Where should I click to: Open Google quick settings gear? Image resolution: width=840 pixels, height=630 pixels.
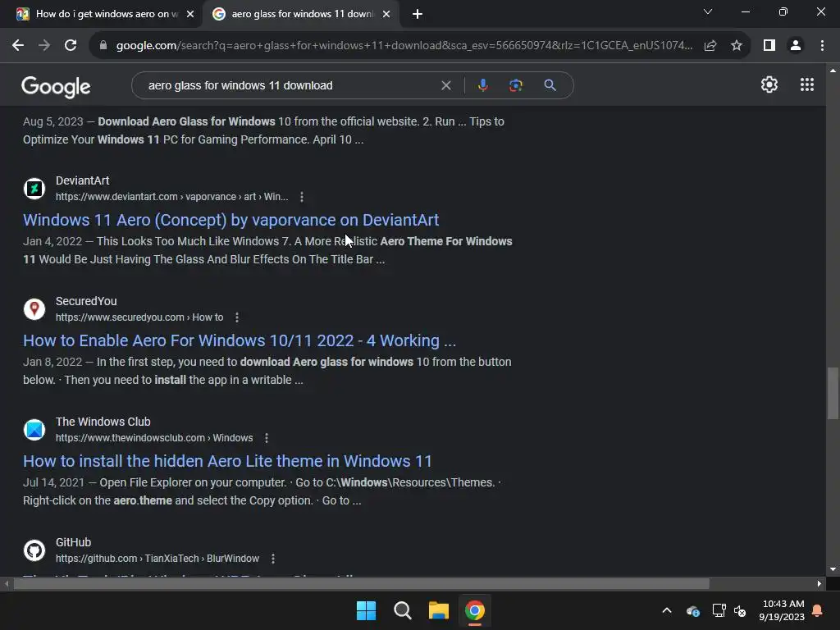pyautogui.click(x=769, y=84)
